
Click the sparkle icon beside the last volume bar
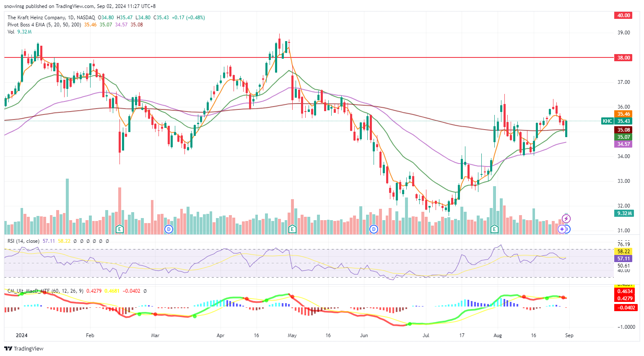click(x=562, y=229)
